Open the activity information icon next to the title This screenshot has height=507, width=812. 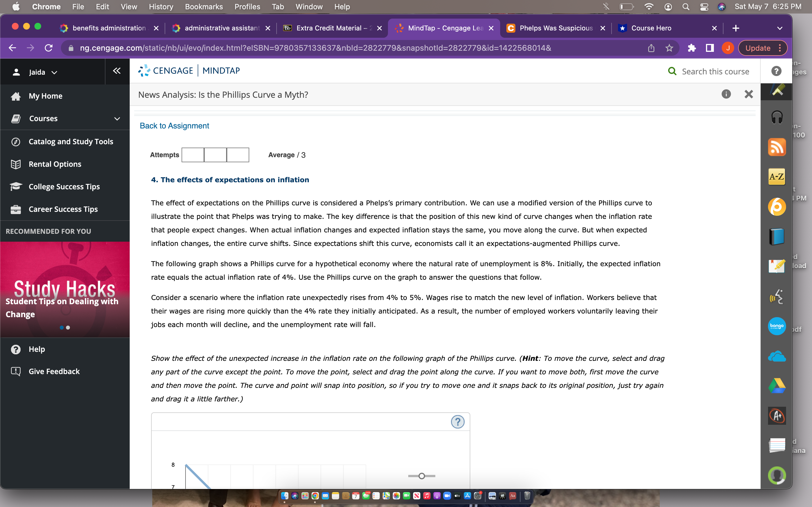pos(727,94)
